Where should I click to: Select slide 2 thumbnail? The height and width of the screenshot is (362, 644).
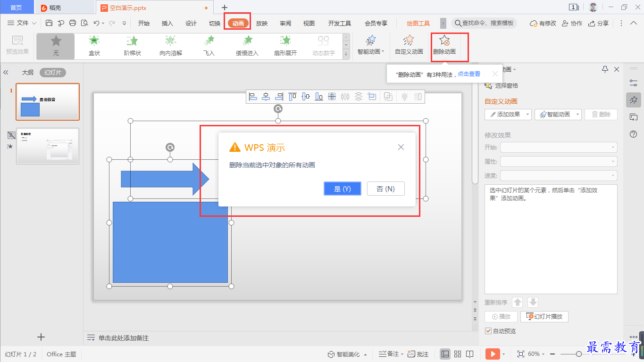(48, 146)
